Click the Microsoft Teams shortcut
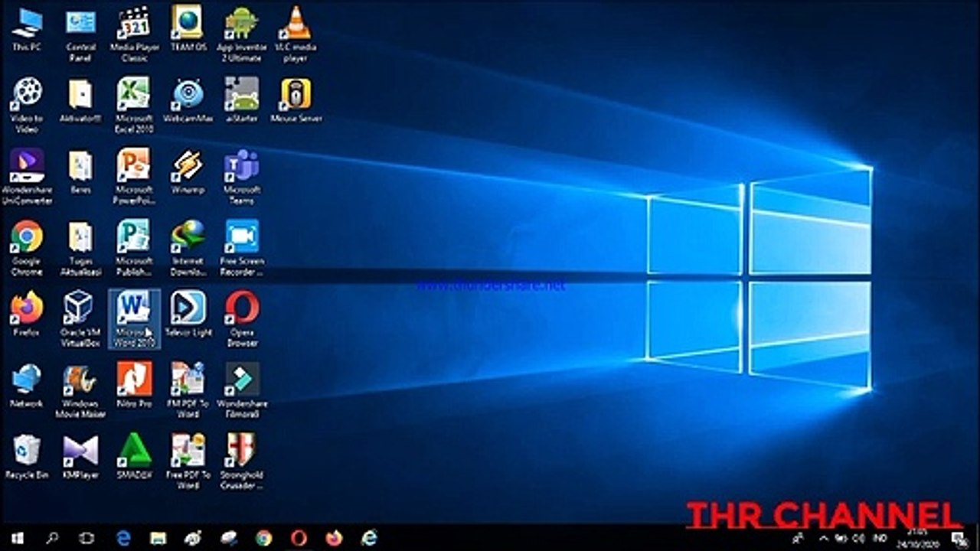 [x=242, y=177]
